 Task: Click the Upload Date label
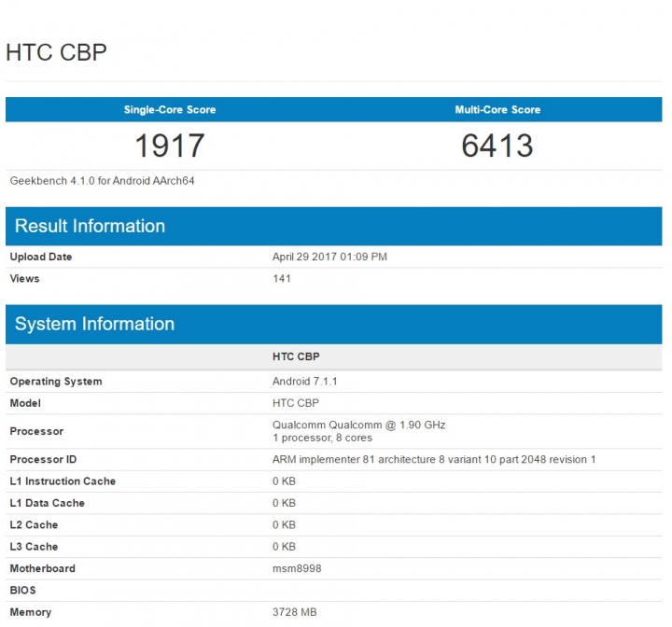[41, 257]
